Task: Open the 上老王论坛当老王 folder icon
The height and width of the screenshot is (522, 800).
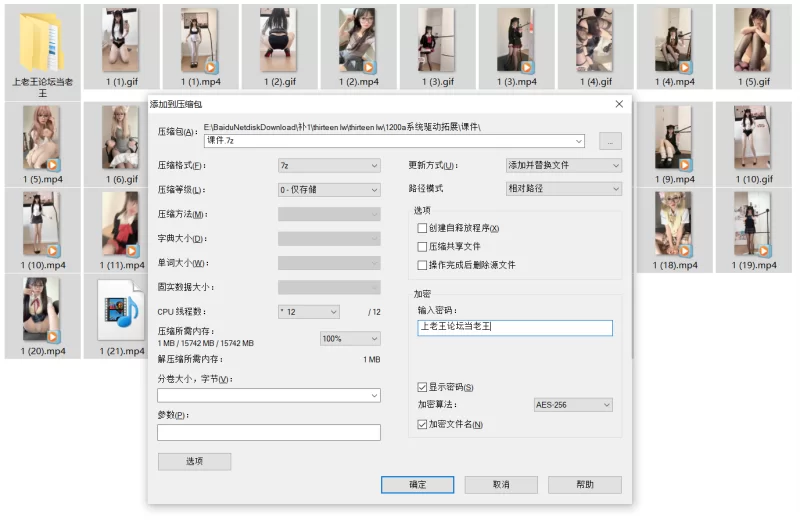Action: coord(43,42)
